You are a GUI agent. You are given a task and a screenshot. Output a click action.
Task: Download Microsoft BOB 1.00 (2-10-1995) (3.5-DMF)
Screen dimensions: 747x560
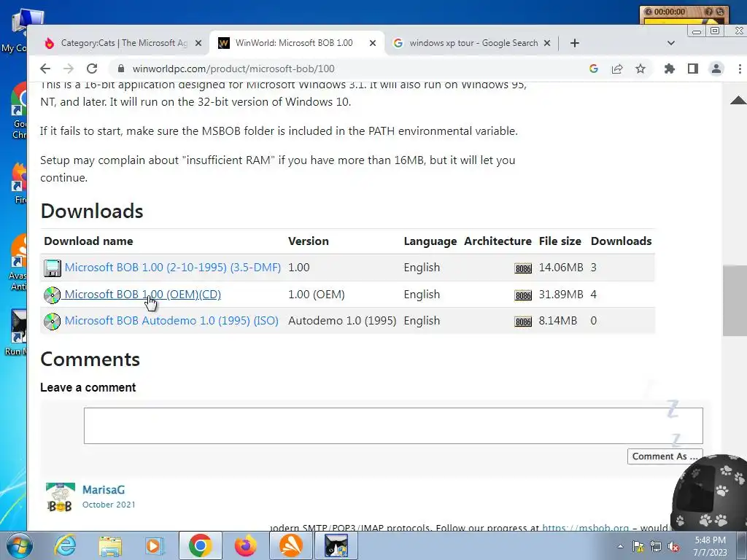point(172,267)
